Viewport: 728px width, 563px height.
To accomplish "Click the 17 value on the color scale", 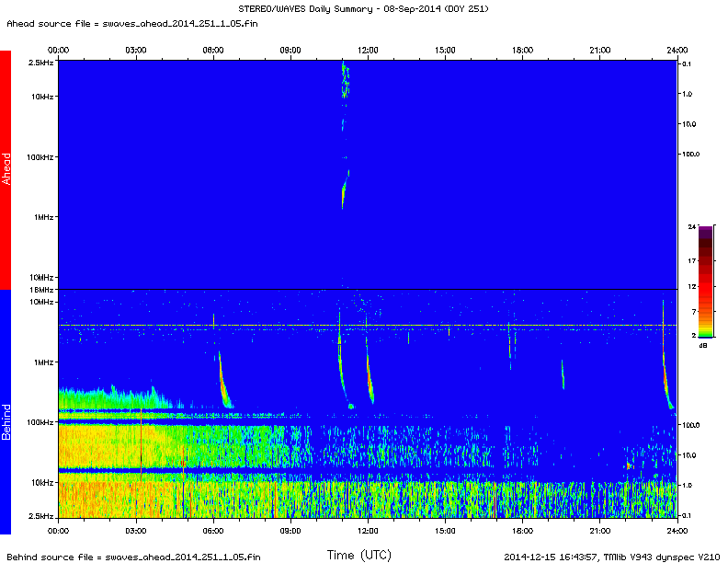I will [692, 261].
